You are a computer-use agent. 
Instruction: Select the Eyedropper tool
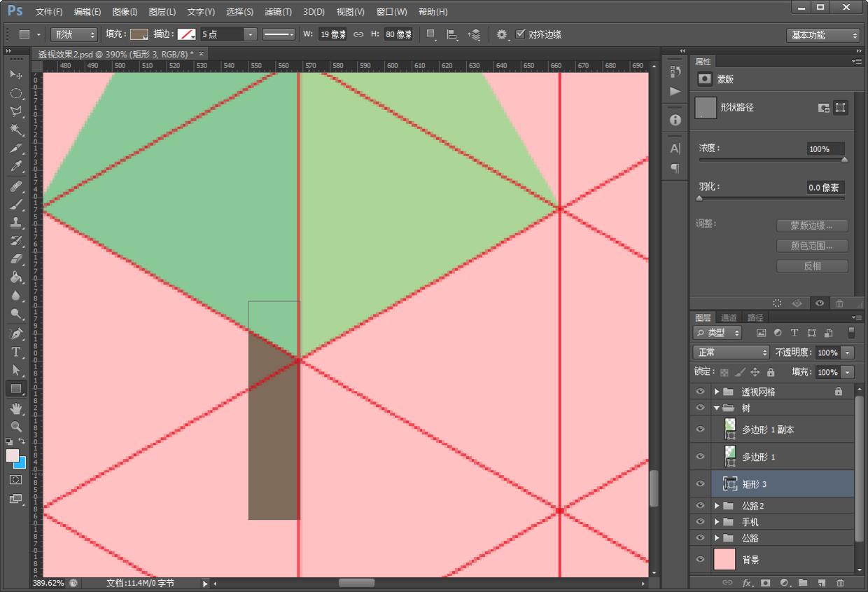pyautogui.click(x=16, y=167)
